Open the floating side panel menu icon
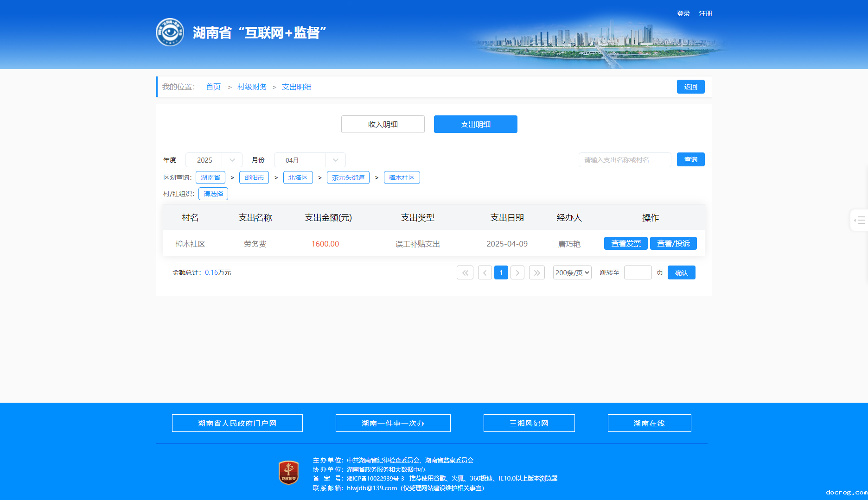 coord(859,220)
